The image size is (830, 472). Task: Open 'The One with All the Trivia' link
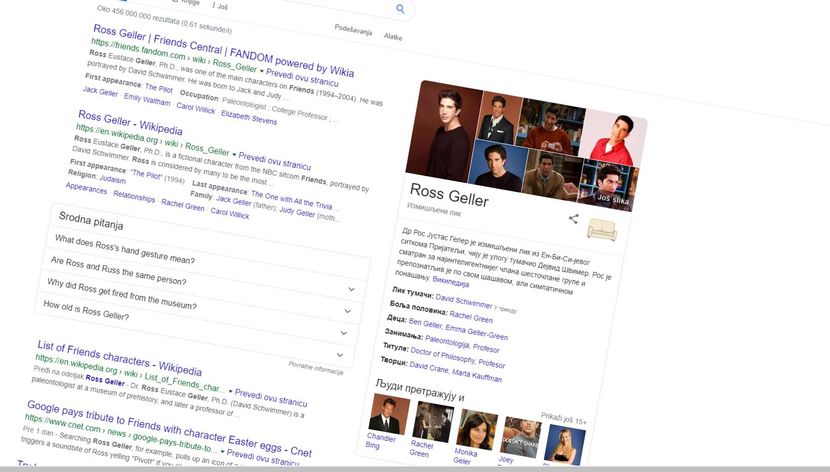point(291,200)
